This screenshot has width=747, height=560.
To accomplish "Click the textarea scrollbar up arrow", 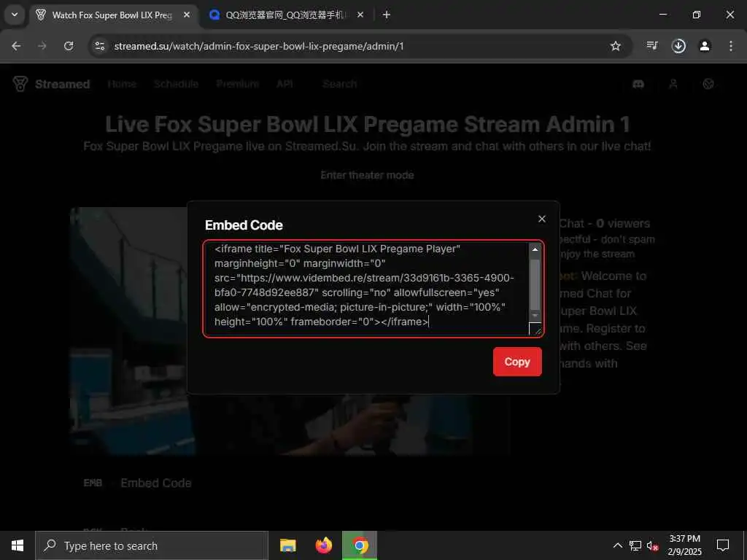I will [535, 249].
